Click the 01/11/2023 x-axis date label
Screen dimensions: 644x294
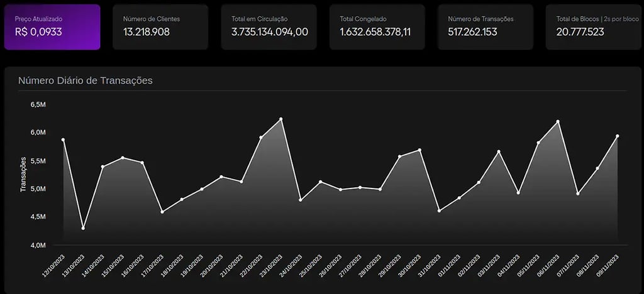pos(449,265)
